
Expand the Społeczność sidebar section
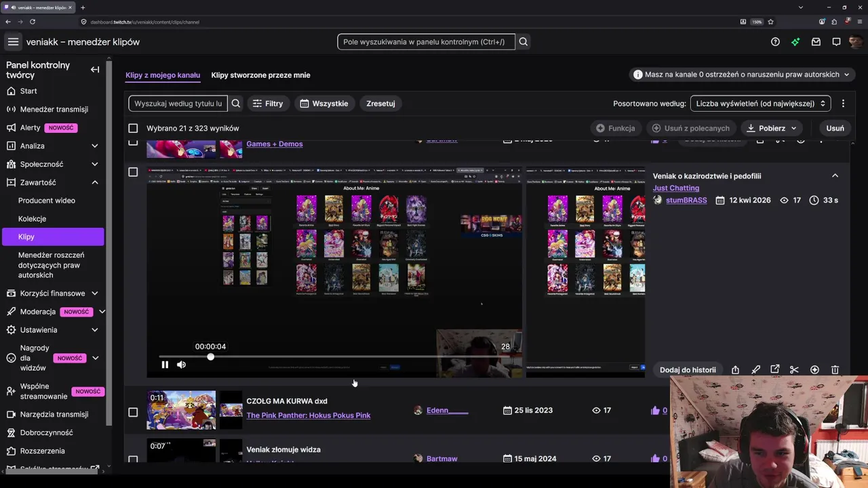(95, 164)
